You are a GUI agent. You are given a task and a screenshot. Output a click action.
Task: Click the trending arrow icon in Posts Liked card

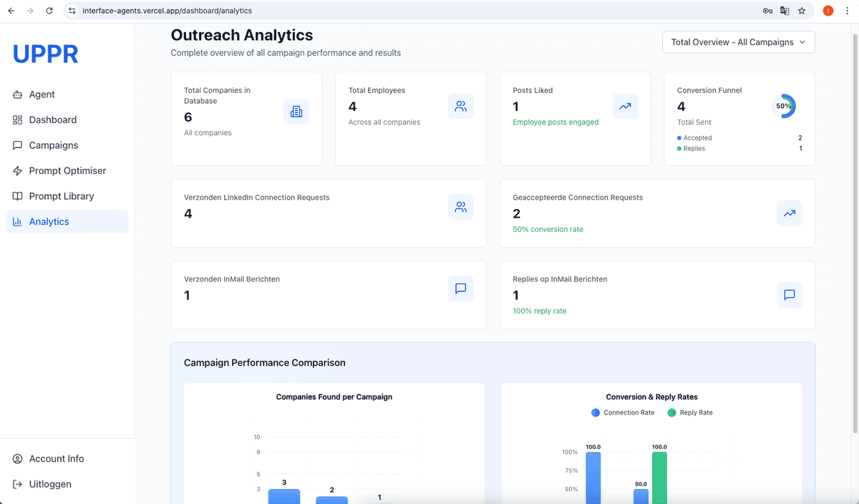pyautogui.click(x=625, y=106)
